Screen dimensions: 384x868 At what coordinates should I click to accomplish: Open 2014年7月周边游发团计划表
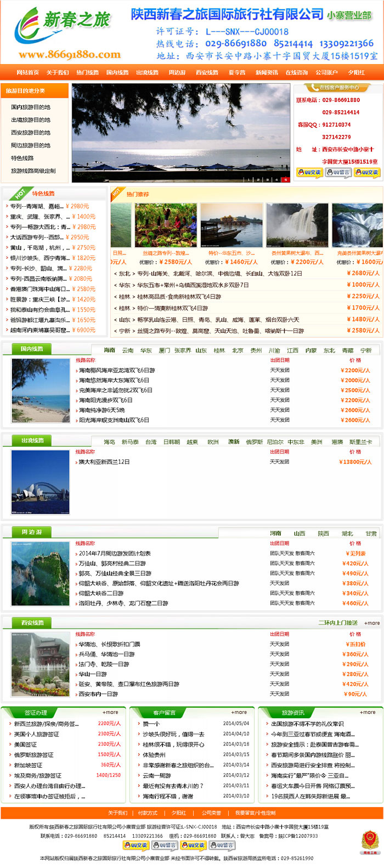click(x=115, y=553)
